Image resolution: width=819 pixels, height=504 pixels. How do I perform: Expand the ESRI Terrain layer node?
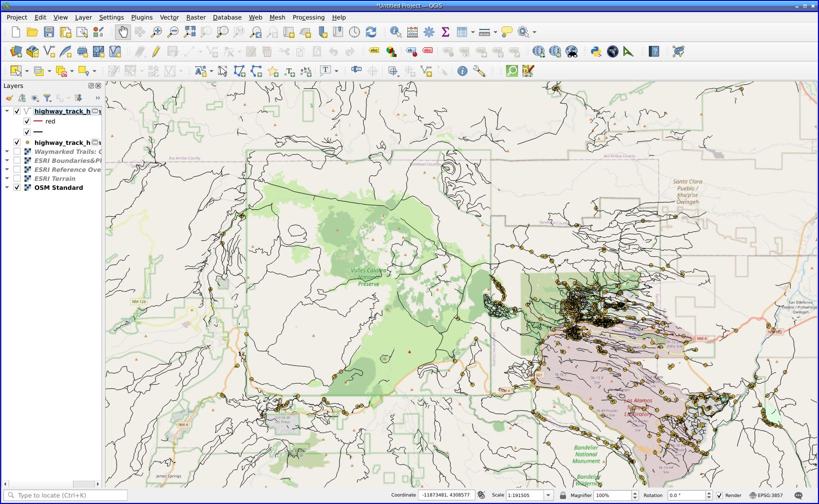(7, 179)
